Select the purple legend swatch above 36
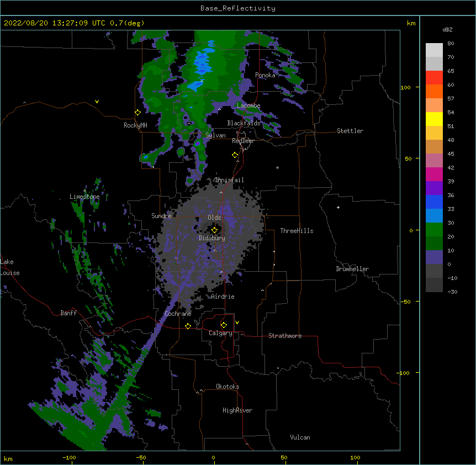476x465 pixels. (434, 188)
